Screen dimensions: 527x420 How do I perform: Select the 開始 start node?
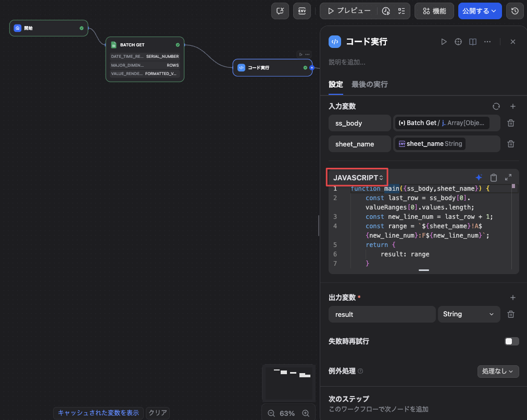click(49, 28)
